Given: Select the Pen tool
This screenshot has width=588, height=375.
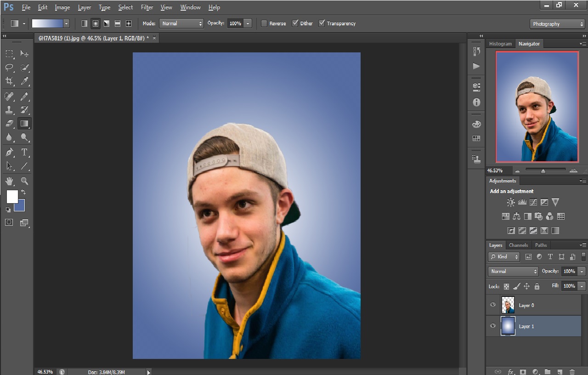Looking at the screenshot, I should (9, 152).
